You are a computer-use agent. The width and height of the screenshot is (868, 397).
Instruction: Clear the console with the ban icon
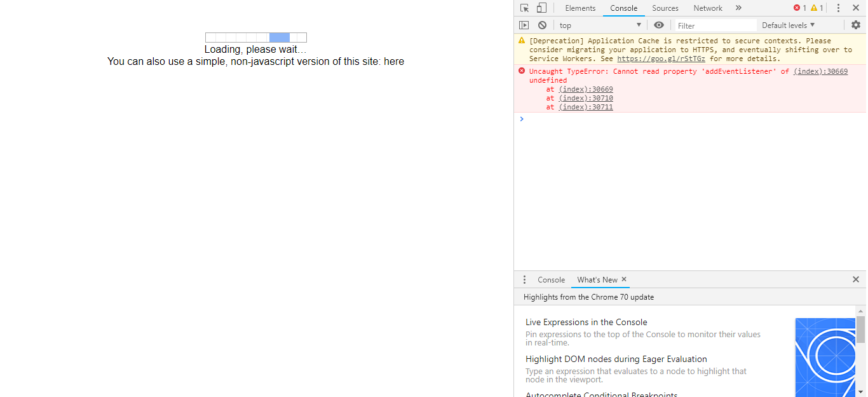[x=542, y=25]
